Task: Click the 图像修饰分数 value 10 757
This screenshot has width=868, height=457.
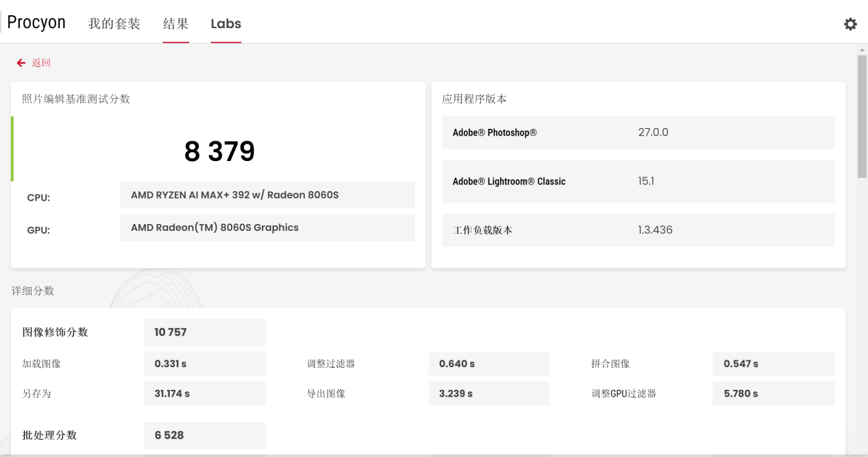Action: pos(204,332)
